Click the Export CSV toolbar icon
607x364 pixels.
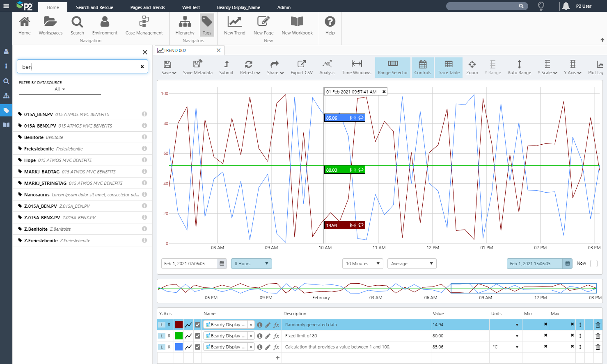click(x=301, y=67)
